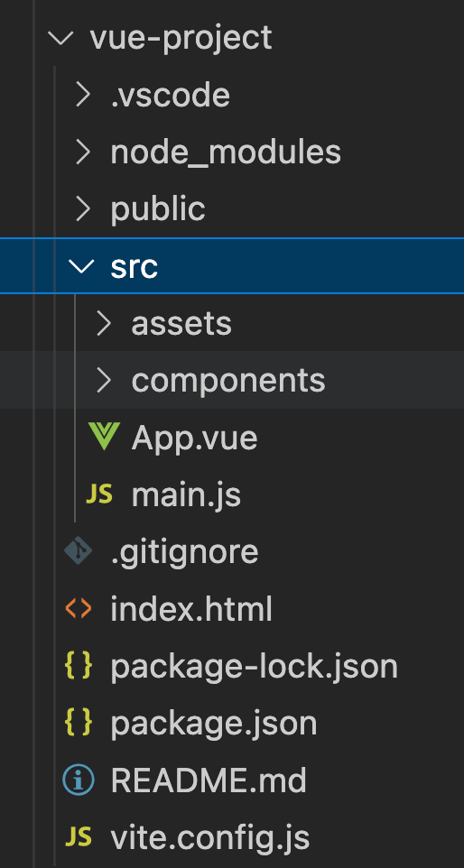Expand the public folder chevron
The width and height of the screenshot is (464, 868).
click(82, 208)
